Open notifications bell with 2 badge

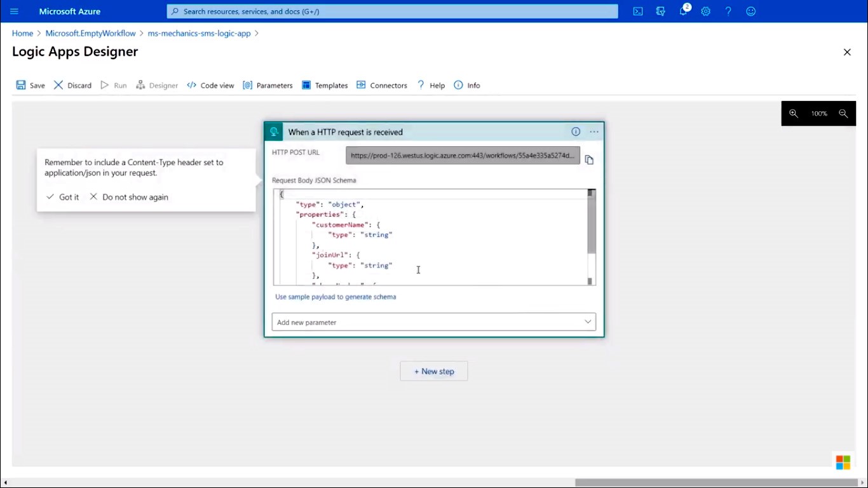[x=684, y=11]
